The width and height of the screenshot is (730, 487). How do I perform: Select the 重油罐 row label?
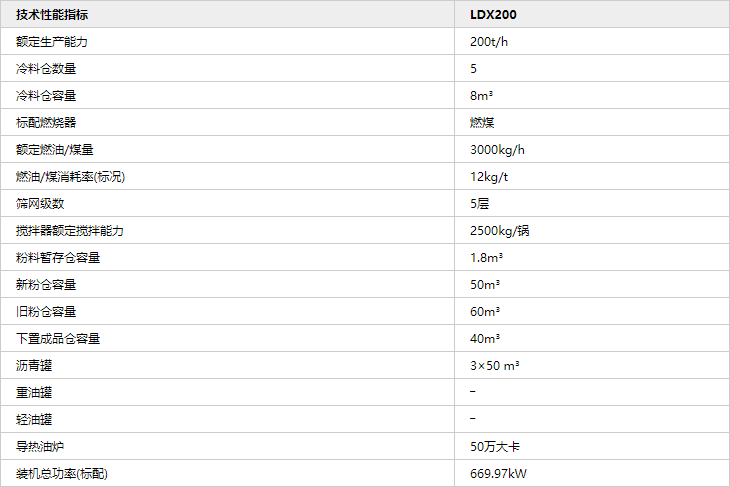(x=34, y=392)
